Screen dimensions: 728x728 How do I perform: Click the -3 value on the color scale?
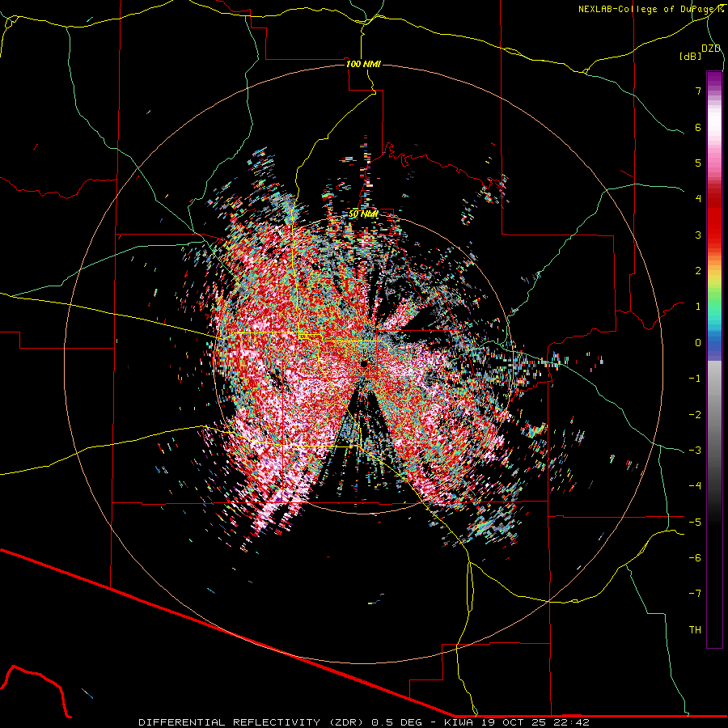(x=695, y=451)
